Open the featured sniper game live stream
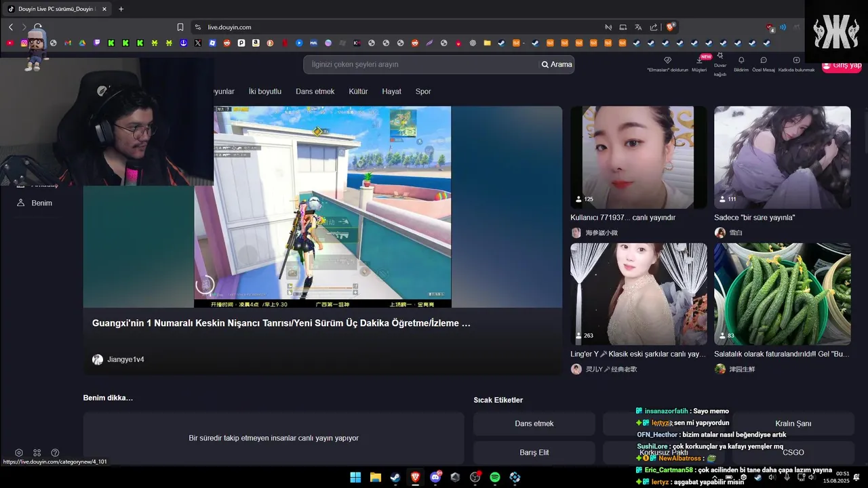The width and height of the screenshot is (868, 488). (323, 207)
